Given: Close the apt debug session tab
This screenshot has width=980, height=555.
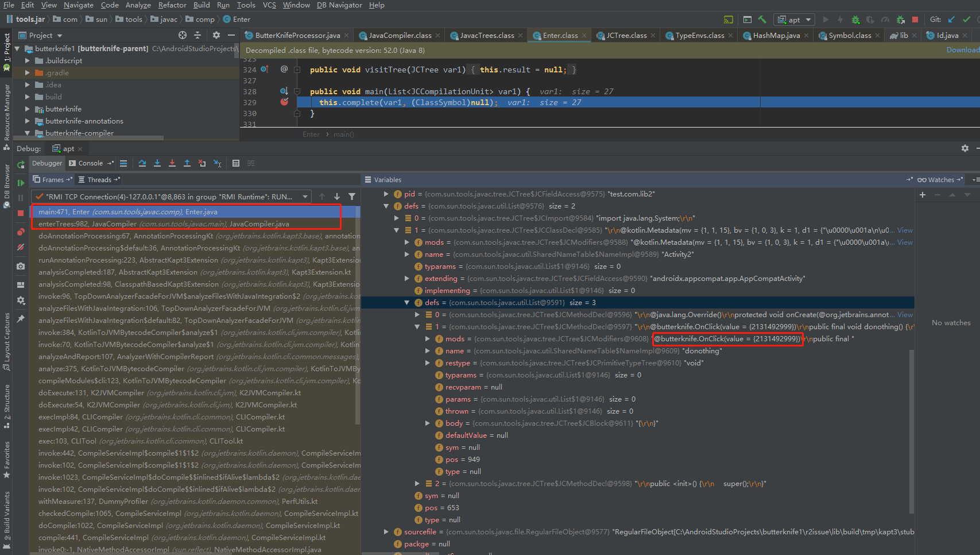Looking at the screenshot, I should click(80, 149).
